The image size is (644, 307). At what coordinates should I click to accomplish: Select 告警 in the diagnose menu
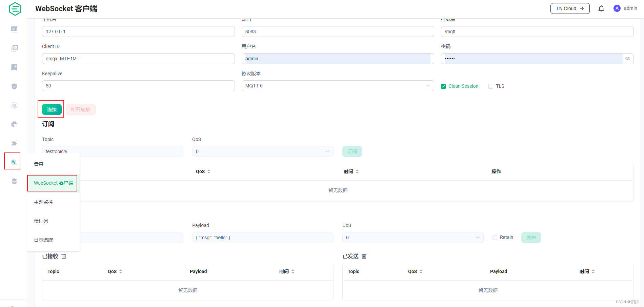coord(54,164)
